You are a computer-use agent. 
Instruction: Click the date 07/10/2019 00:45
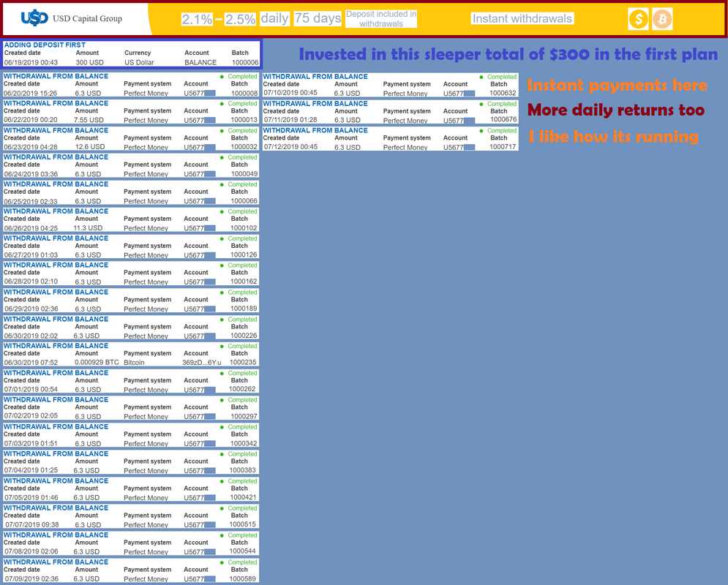(290, 93)
